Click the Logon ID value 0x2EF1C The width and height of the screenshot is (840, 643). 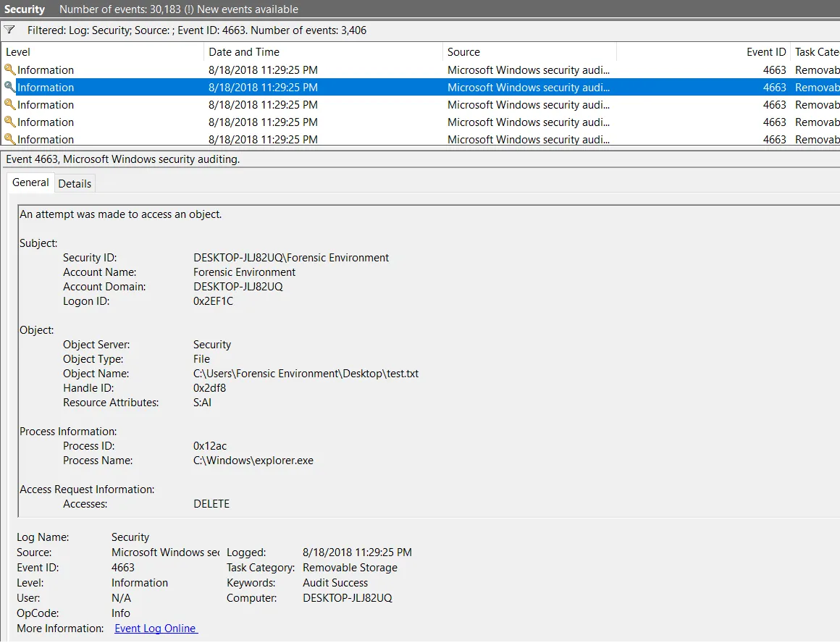(213, 301)
